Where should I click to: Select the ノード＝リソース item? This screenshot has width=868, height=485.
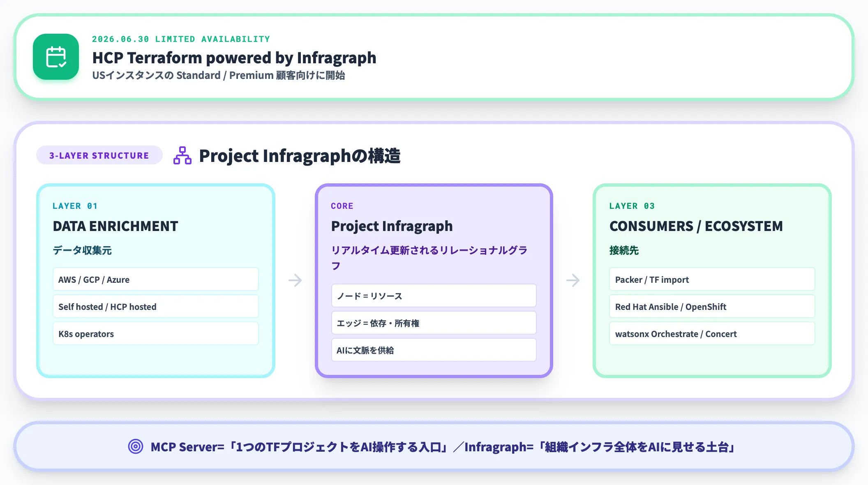434,296
